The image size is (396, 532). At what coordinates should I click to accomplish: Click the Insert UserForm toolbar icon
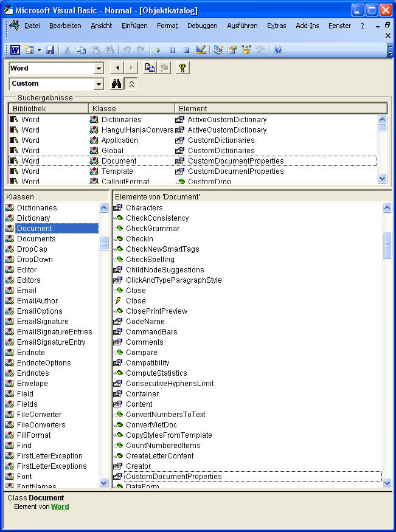pyautogui.click(x=29, y=50)
